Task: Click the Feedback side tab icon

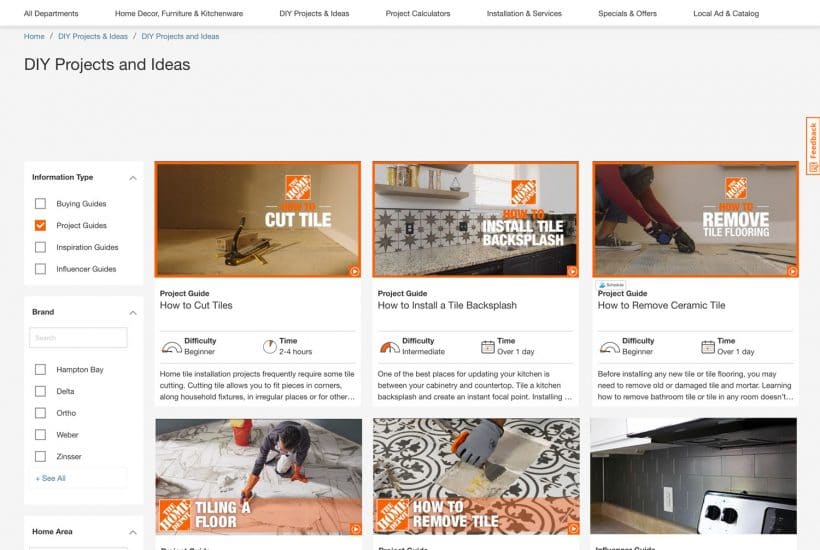Action: (x=813, y=167)
